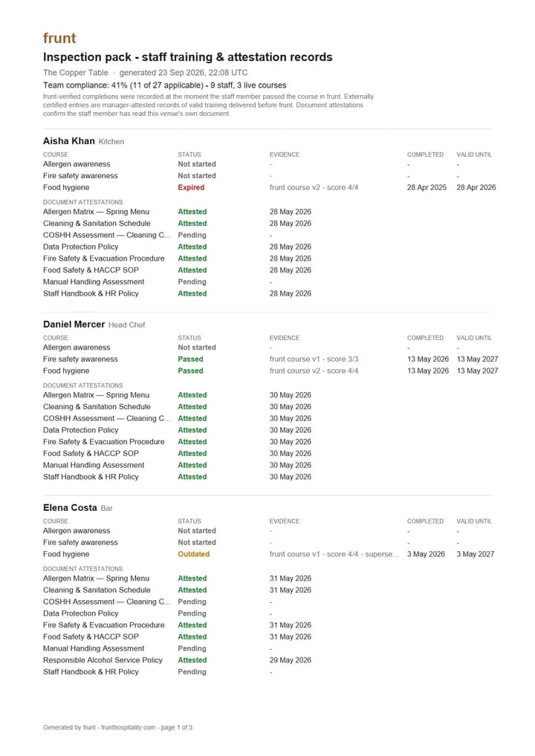Click "Allergen Matrix — Spring Menu" under Elena Costa

(x=96, y=579)
